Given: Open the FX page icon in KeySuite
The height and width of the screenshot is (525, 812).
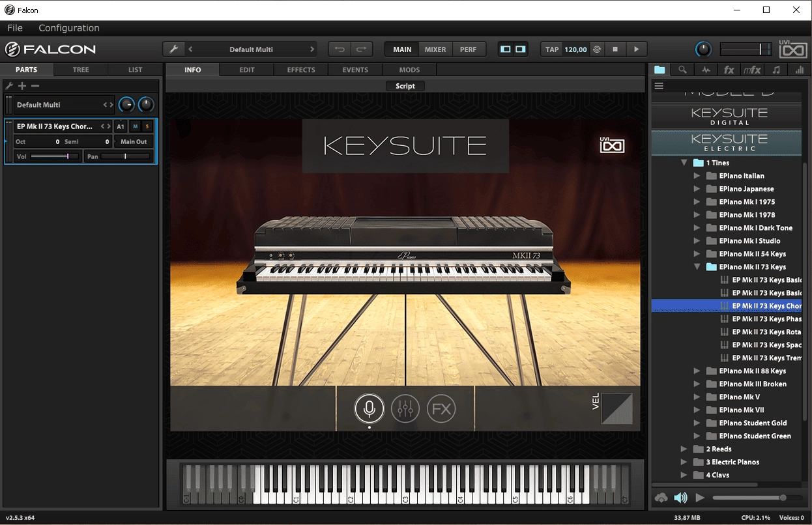Looking at the screenshot, I should (x=441, y=409).
